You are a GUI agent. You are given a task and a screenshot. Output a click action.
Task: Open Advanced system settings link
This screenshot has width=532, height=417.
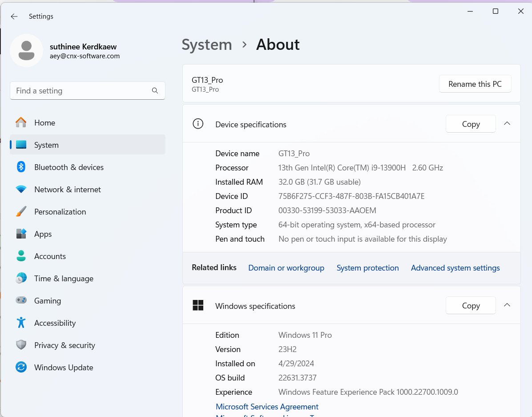[x=455, y=268]
